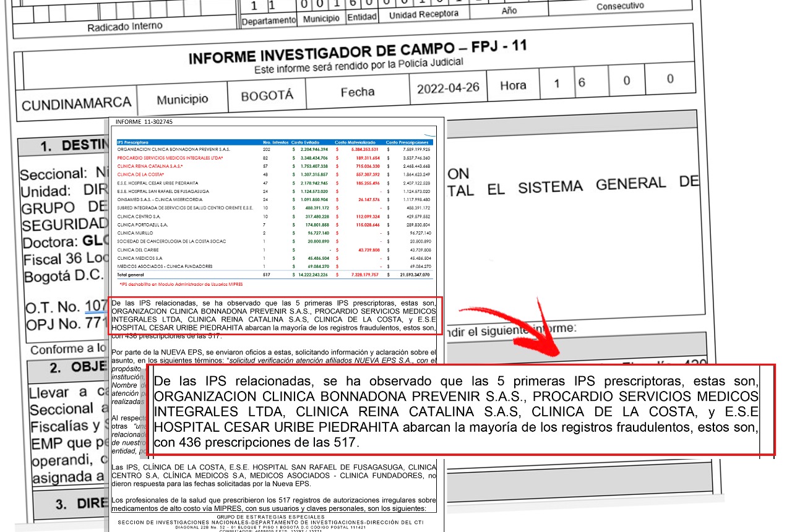Screen dimensions: 792x532
Task: Click the 'Hora' label cell
Action: coord(513,85)
